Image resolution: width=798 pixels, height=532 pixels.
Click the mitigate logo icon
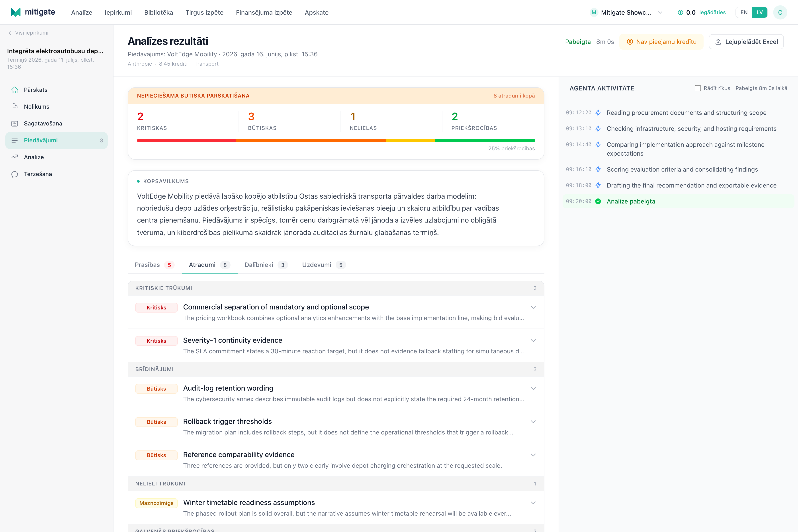tap(16, 12)
